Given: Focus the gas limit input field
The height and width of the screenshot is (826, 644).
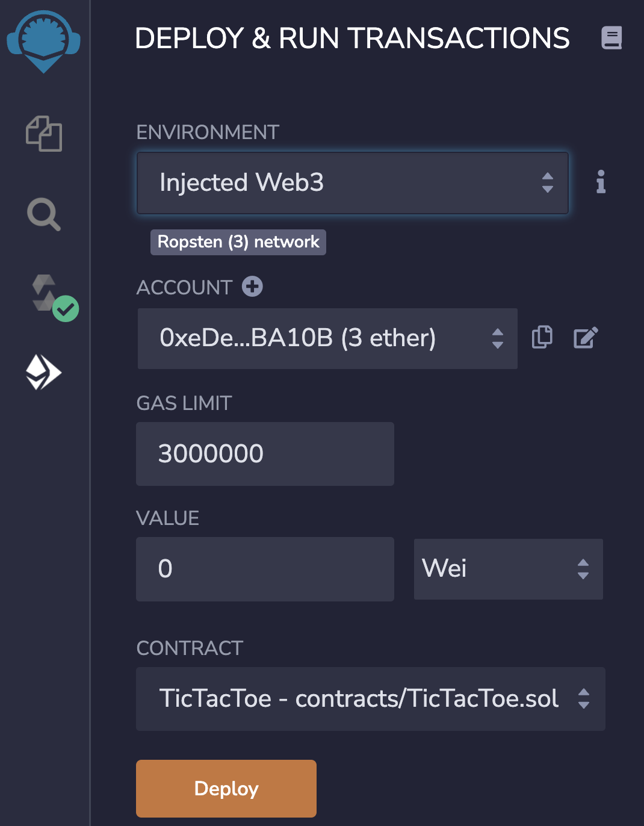Looking at the screenshot, I should 265,454.
